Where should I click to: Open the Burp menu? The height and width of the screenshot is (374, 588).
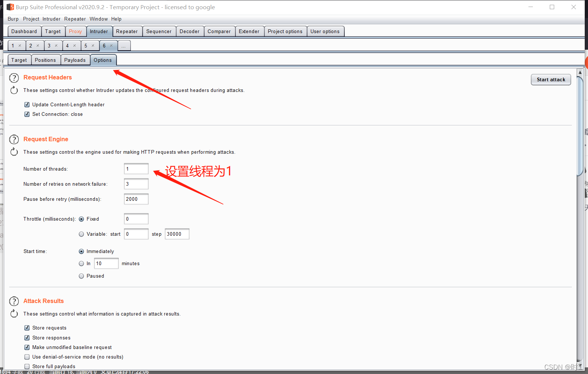(x=13, y=19)
